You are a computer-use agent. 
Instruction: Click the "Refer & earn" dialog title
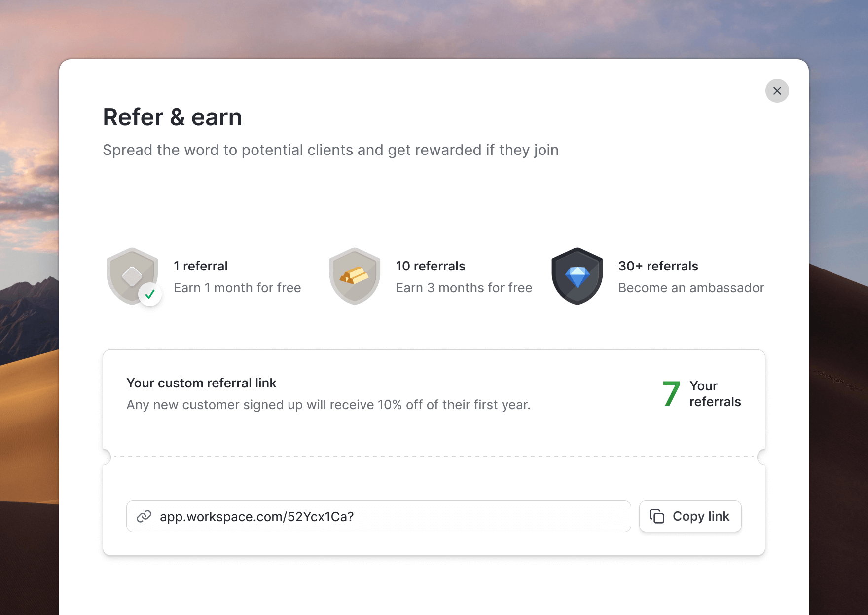tap(172, 117)
